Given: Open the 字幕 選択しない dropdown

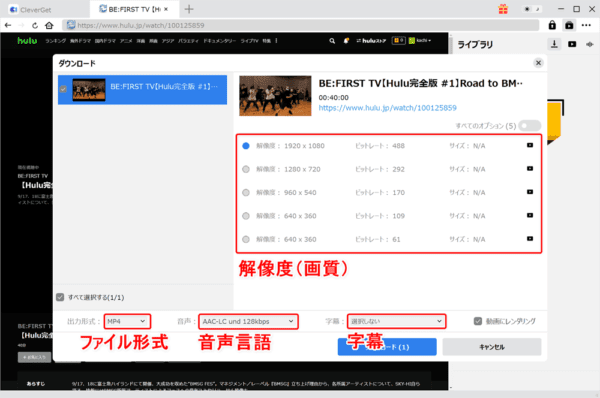Looking at the screenshot, I should coord(396,321).
